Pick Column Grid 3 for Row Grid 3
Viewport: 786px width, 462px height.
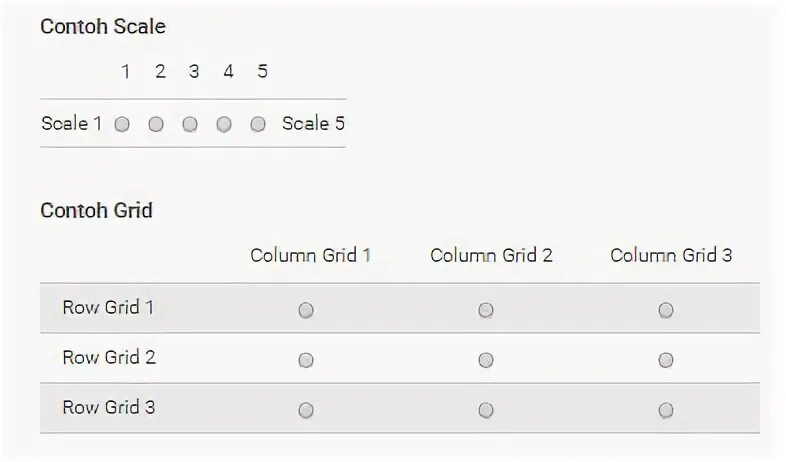point(666,410)
